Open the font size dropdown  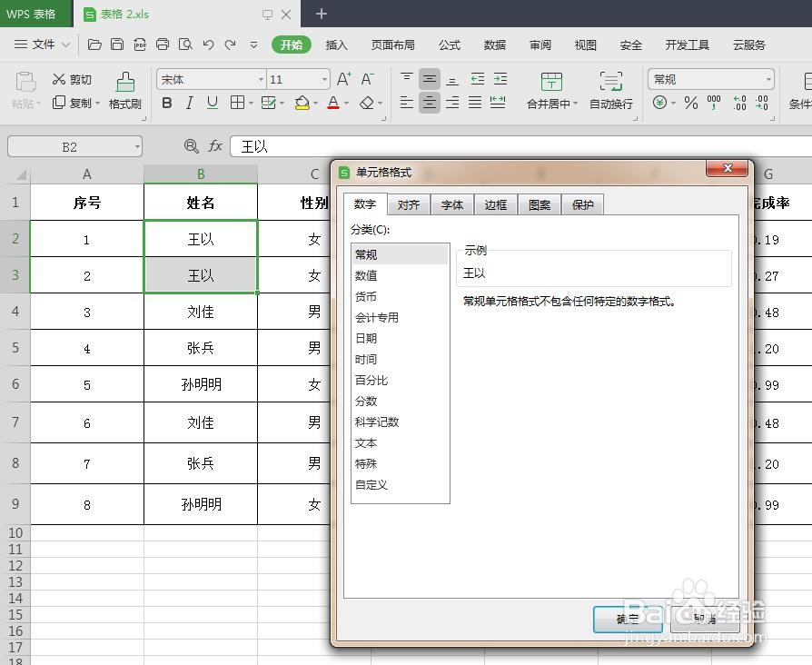point(325,79)
